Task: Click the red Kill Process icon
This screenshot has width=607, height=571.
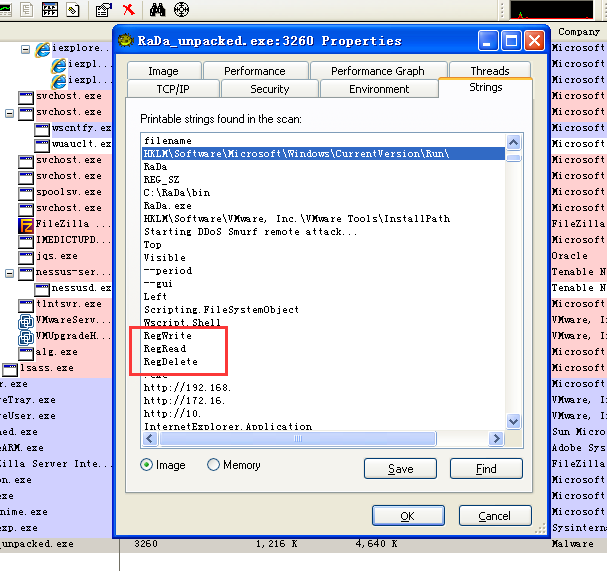Action: click(129, 9)
